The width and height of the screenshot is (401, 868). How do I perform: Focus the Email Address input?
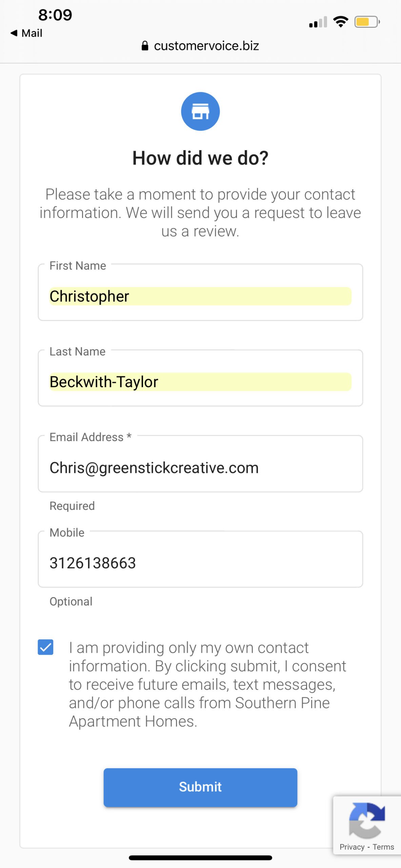[x=200, y=468]
